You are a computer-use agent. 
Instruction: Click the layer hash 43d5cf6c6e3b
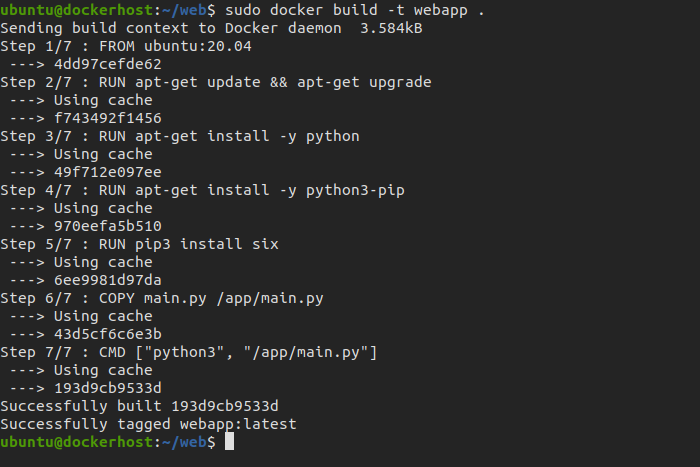click(x=108, y=334)
